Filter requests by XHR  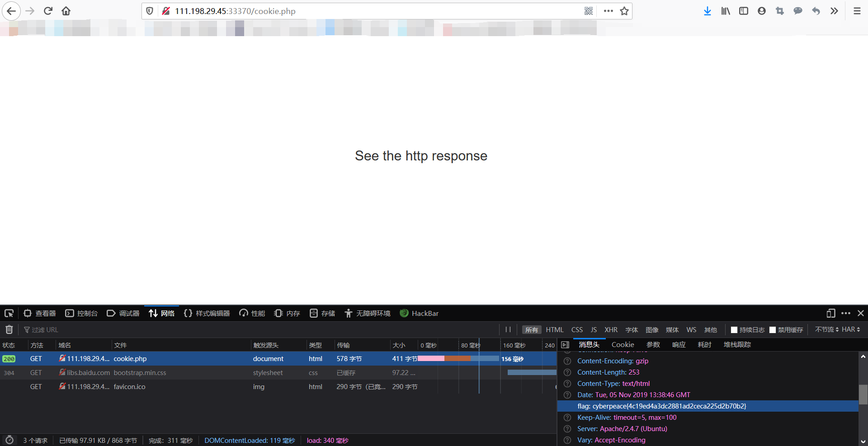[x=611, y=330]
